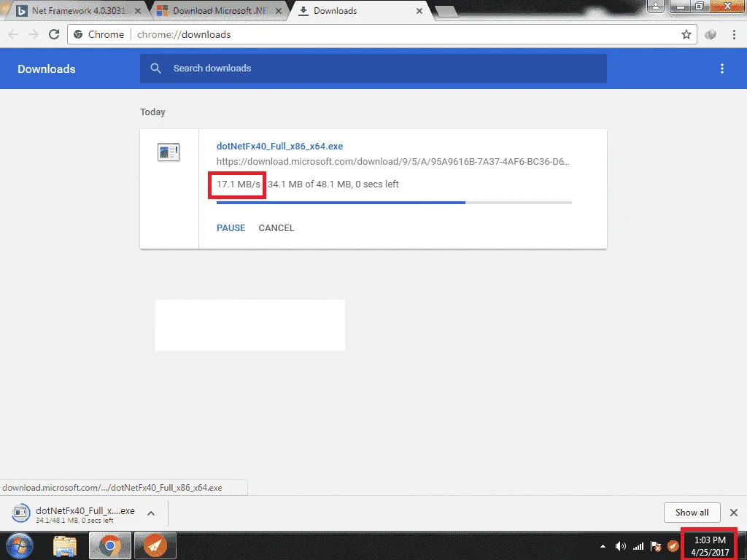Open the Chrome three-dot menu
Viewport: 747px width, 560px height.
(x=734, y=34)
